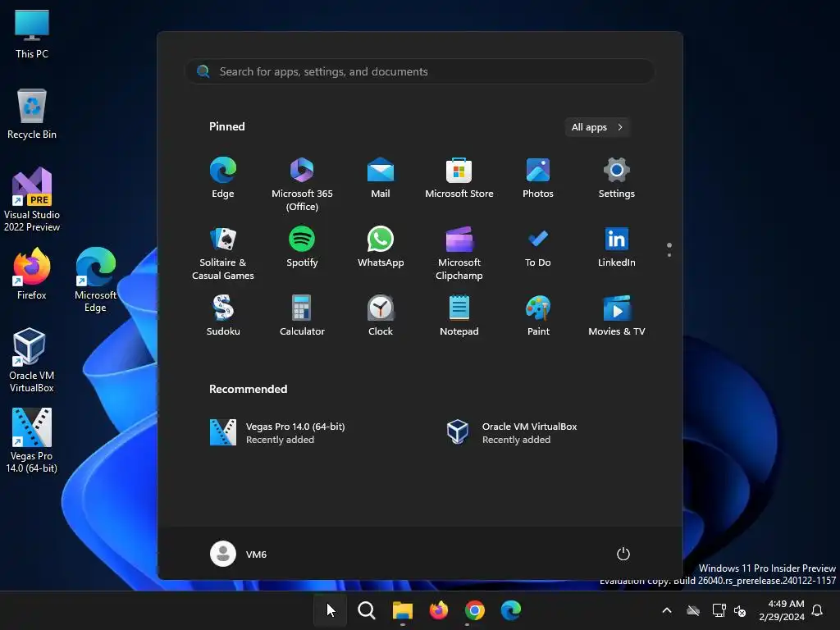The height and width of the screenshot is (630, 840).
Task: Open the Paint app
Action: [538, 316]
